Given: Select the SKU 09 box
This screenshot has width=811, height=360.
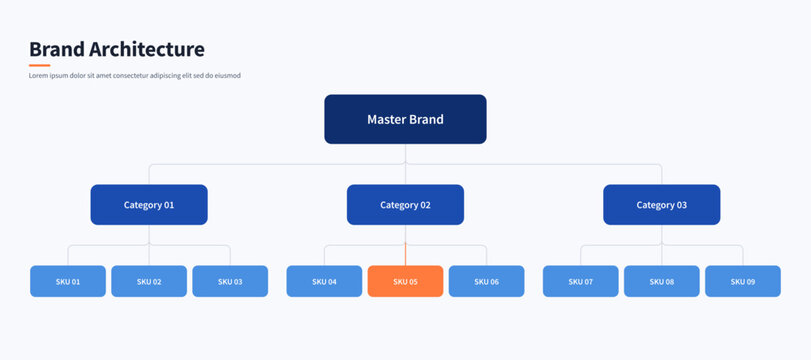Looking at the screenshot, I should click(743, 281).
